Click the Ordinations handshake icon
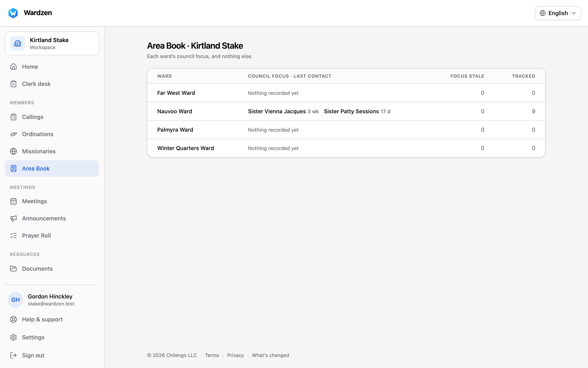Screen dimensions: 588x368 tap(13, 134)
